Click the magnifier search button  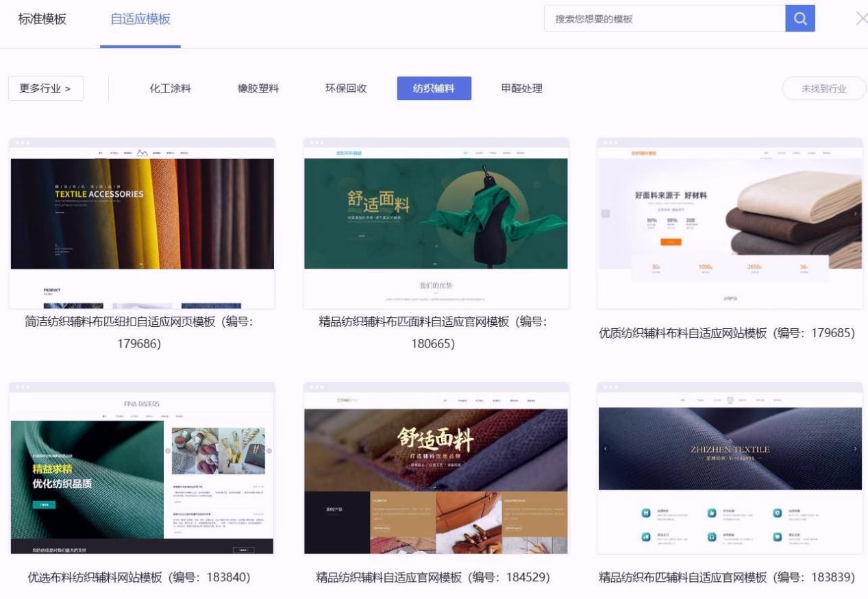(799, 19)
